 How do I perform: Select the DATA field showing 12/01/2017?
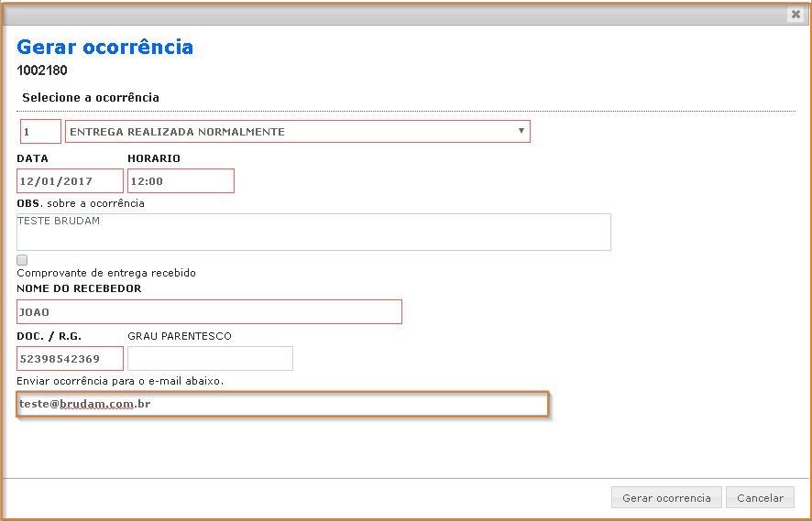pos(70,181)
